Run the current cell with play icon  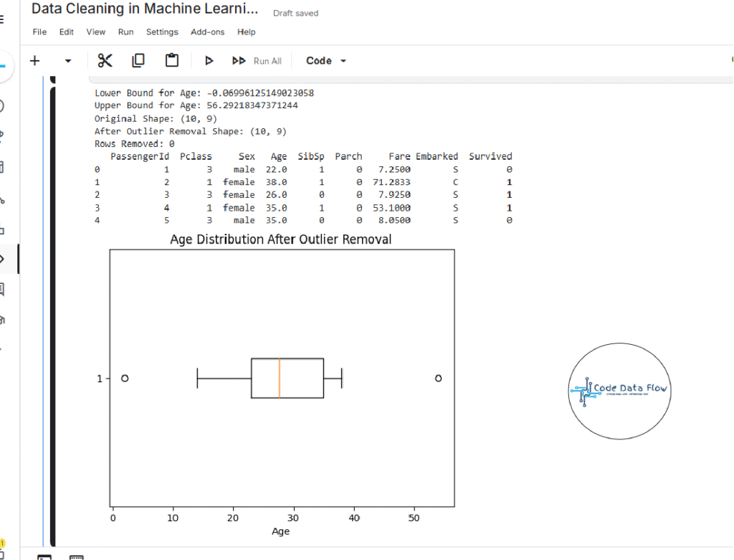(x=209, y=61)
